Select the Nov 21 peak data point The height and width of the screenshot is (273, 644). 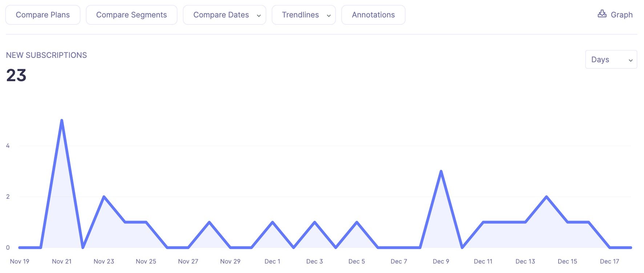click(62, 119)
